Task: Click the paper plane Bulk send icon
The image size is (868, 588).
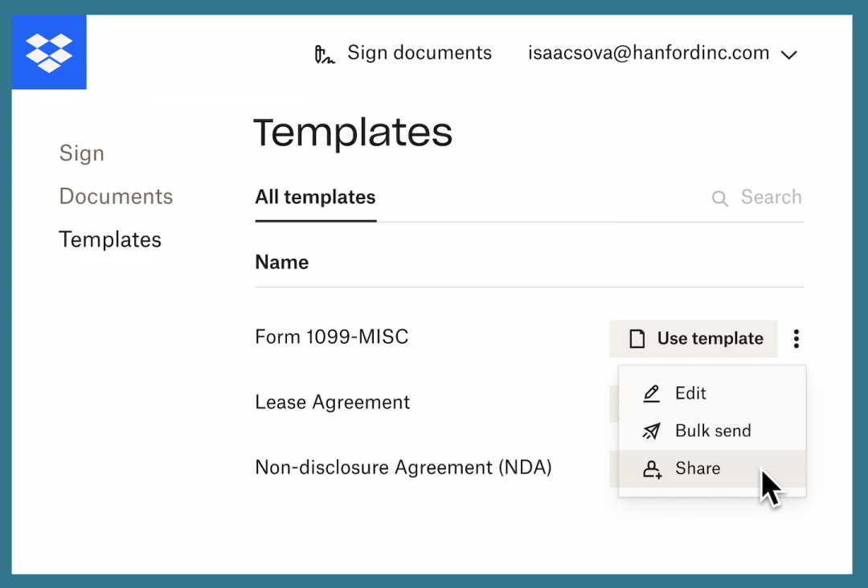Action: [x=652, y=431]
